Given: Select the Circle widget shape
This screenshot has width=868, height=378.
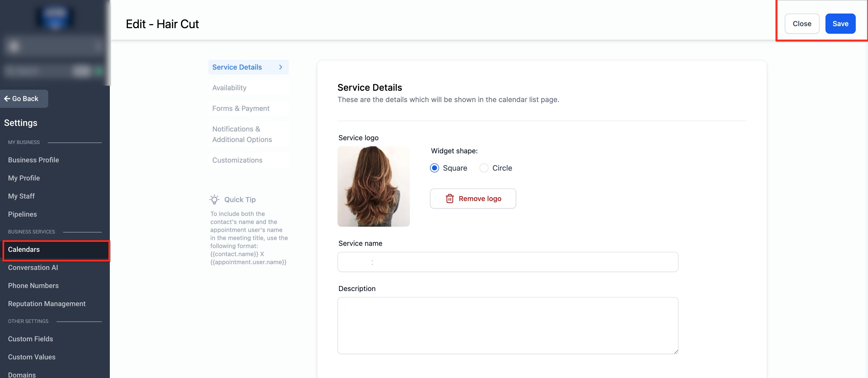Looking at the screenshot, I should (x=484, y=168).
